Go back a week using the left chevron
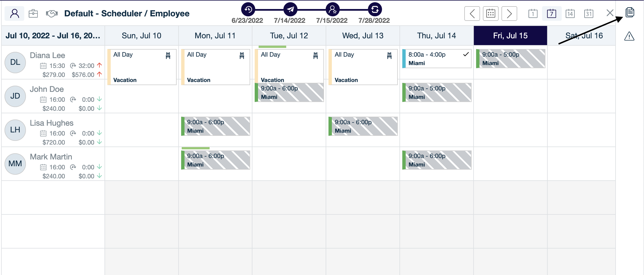 click(x=472, y=13)
